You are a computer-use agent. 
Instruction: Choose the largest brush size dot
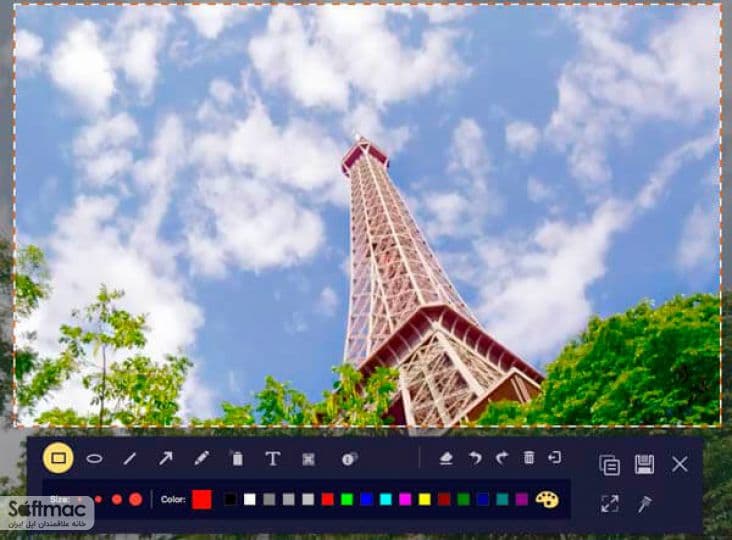click(135, 499)
